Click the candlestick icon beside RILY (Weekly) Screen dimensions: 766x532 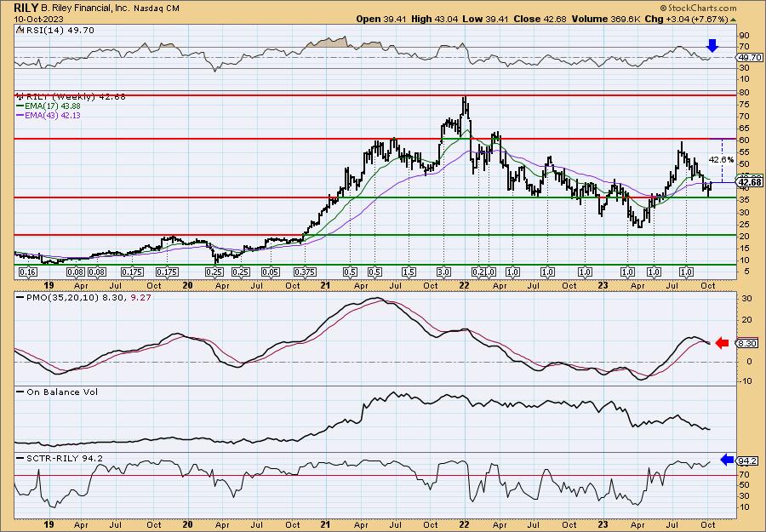click(19, 96)
